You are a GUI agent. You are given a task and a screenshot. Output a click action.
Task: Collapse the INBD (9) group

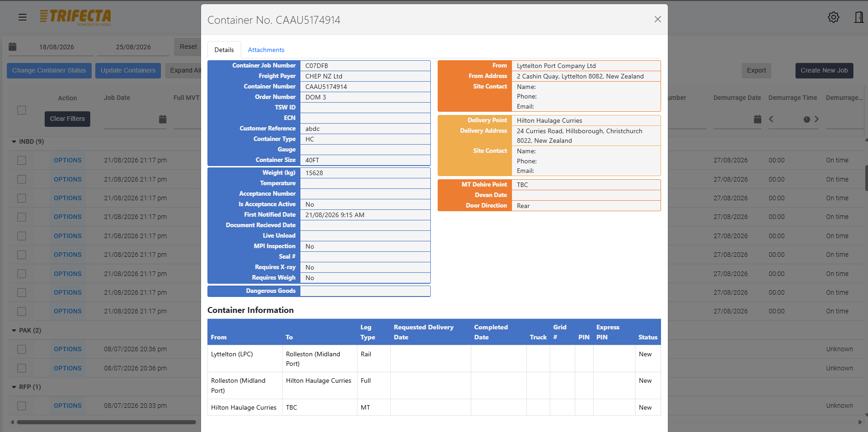[14, 141]
